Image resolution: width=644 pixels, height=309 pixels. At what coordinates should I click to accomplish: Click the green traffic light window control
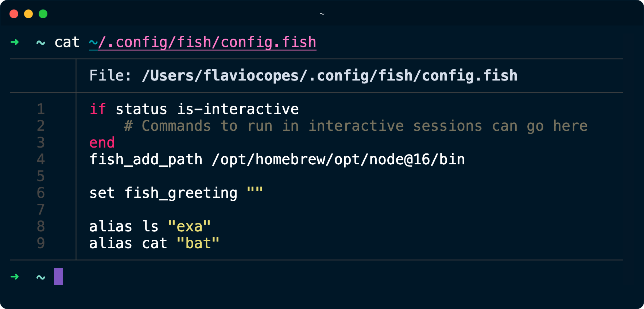[43, 13]
